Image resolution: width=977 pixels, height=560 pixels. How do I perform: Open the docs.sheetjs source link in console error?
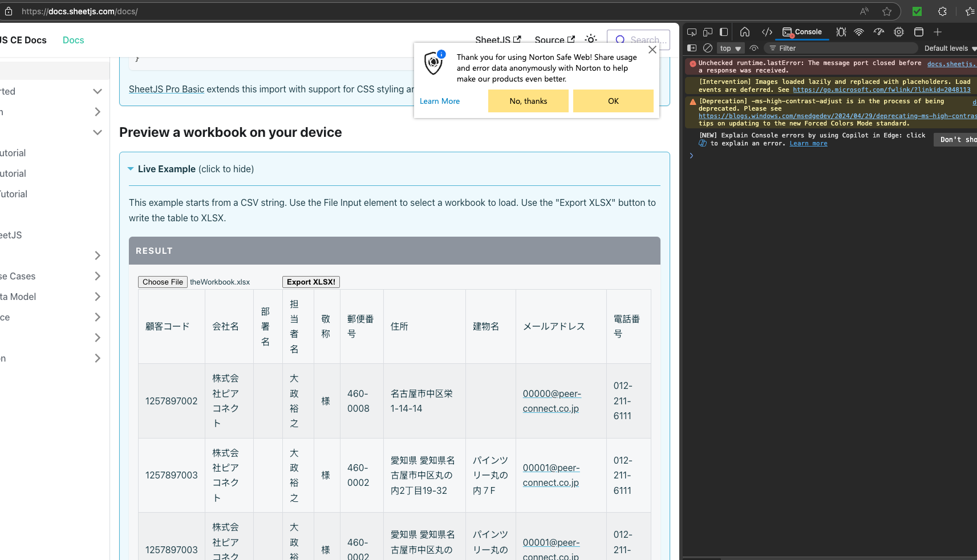click(951, 64)
